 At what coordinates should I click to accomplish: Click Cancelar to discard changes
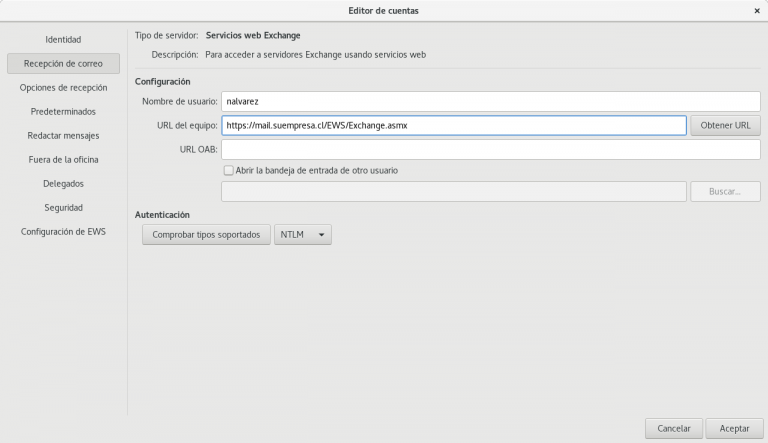tap(674, 428)
